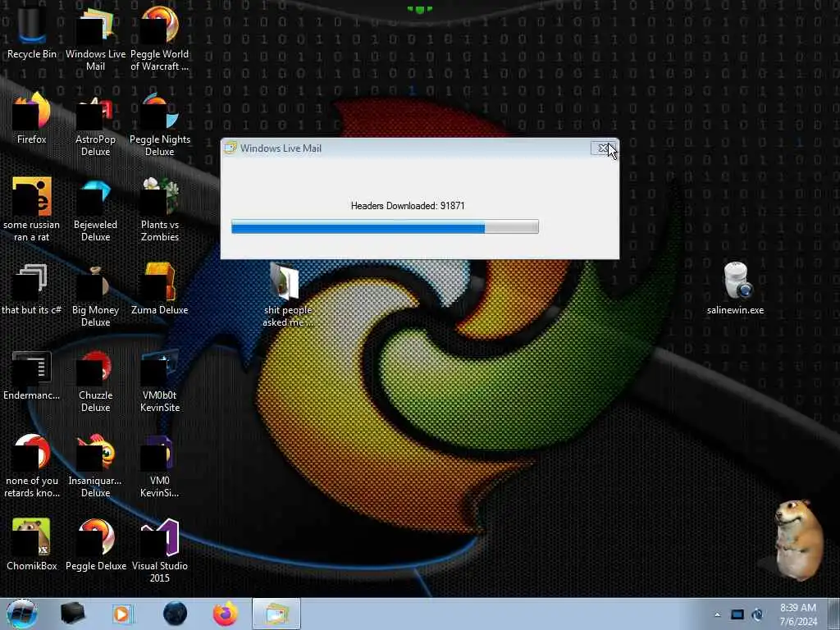The width and height of the screenshot is (840, 630).
Task: Select Peggle Nights Deluxe icon
Action: 160,125
